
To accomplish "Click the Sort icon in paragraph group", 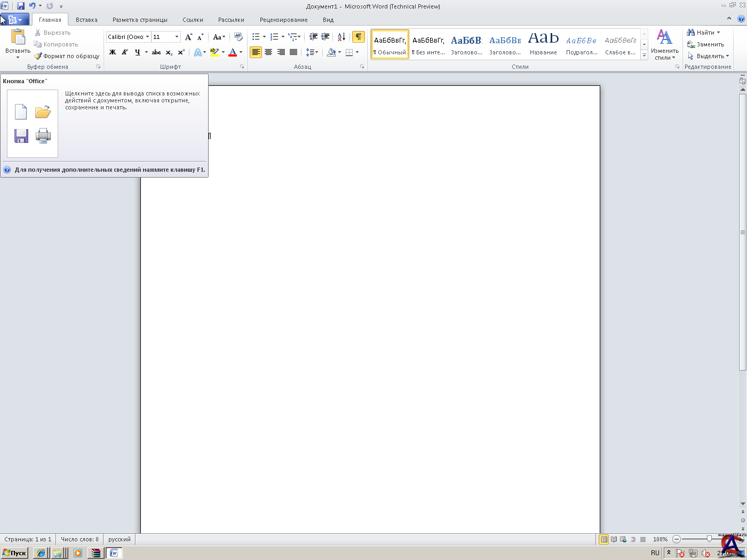I will (341, 37).
